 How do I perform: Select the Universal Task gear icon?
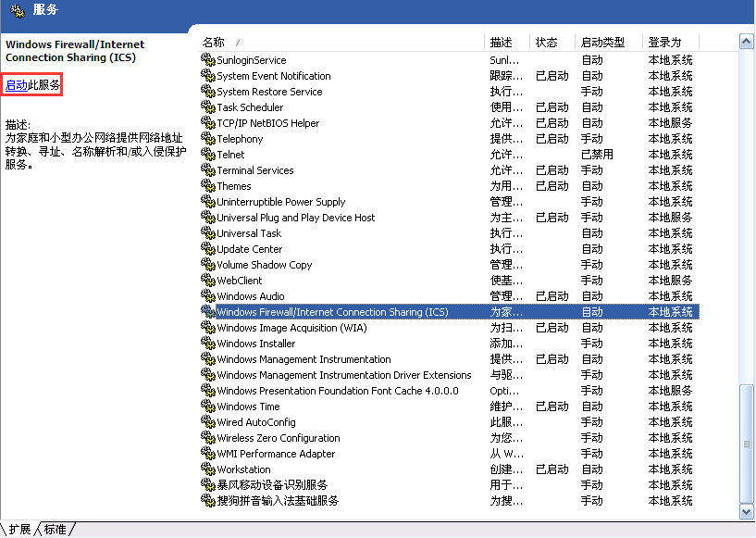(x=208, y=233)
